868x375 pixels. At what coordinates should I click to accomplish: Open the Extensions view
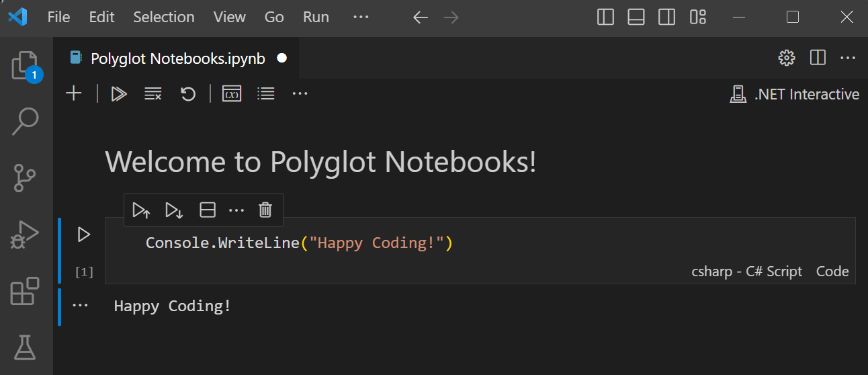tap(25, 292)
